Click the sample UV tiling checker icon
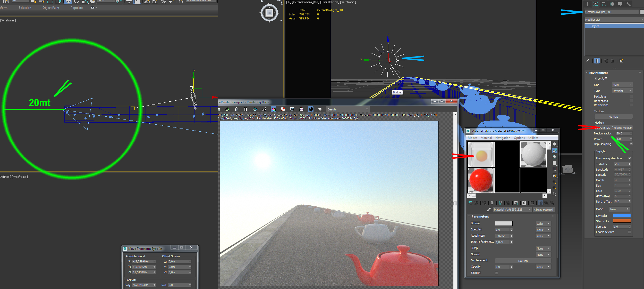 pos(555,163)
